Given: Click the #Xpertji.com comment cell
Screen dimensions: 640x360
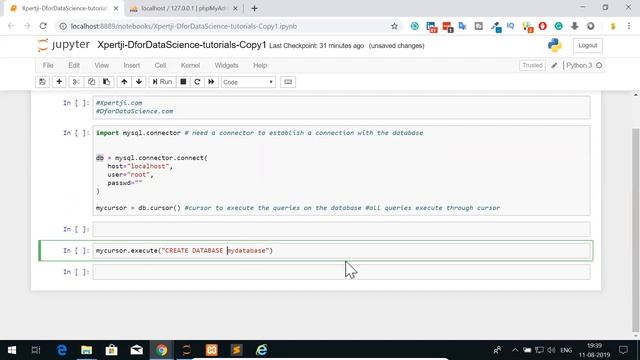Looking at the screenshot, I should point(341,107).
